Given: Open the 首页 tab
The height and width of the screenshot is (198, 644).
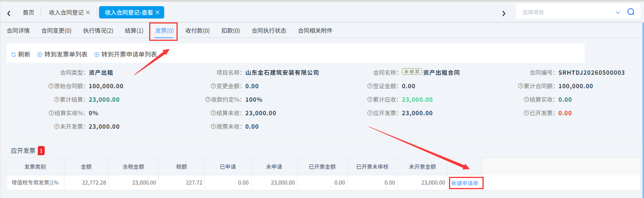Looking at the screenshot, I should click(29, 12).
